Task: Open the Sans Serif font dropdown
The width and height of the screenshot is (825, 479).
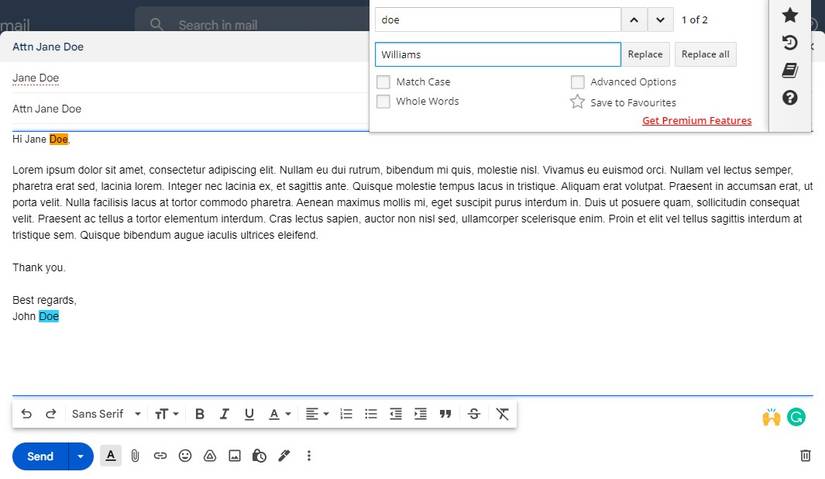Action: pyautogui.click(x=106, y=414)
